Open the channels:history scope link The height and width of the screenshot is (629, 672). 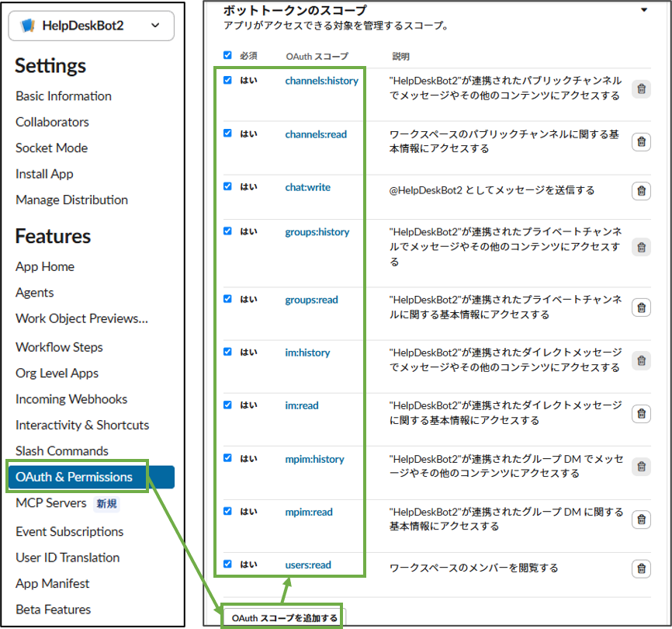321,81
